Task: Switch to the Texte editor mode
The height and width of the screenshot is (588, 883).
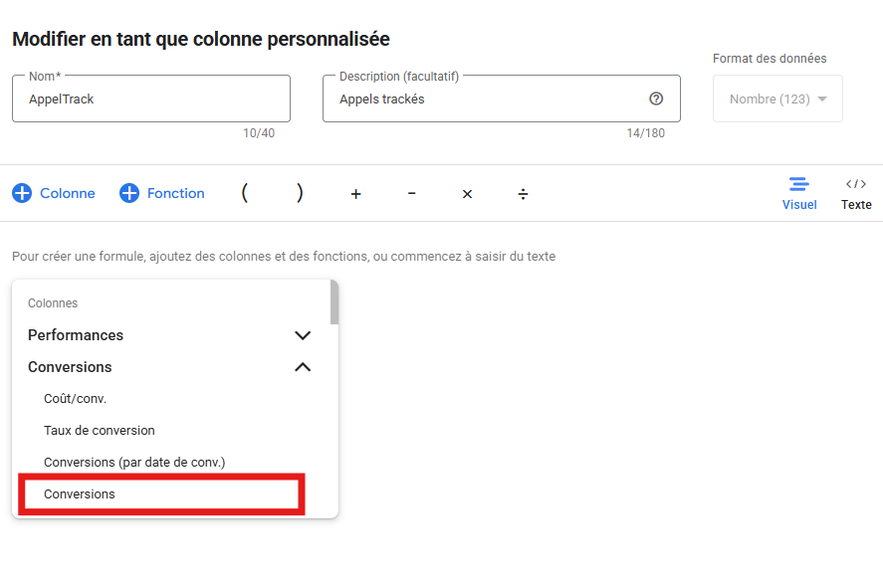Action: coord(855,193)
